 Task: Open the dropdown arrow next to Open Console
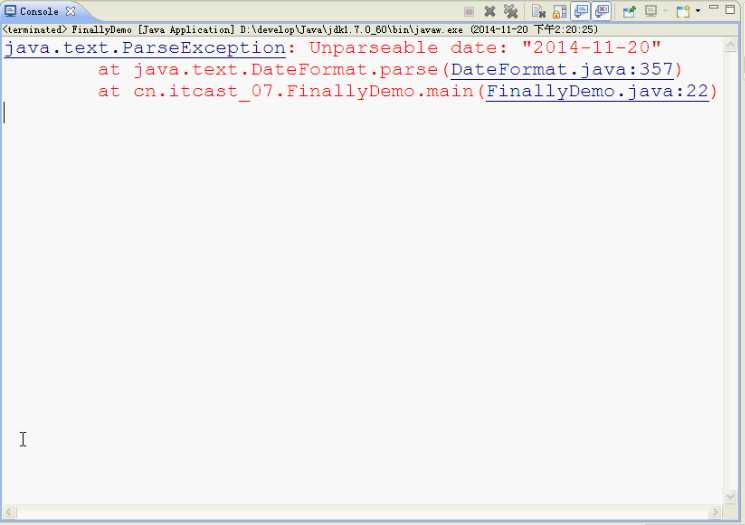pos(698,11)
